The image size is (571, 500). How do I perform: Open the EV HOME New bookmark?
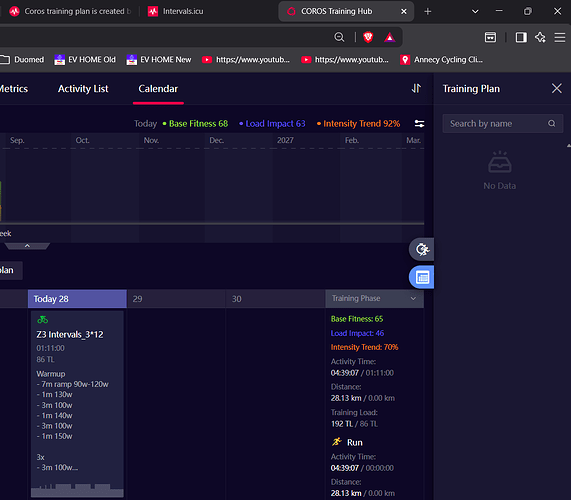click(159, 60)
